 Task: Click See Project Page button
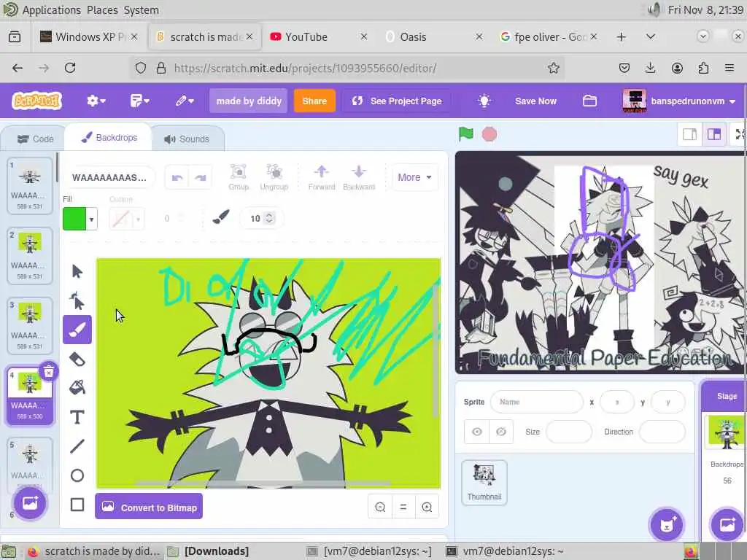(397, 101)
